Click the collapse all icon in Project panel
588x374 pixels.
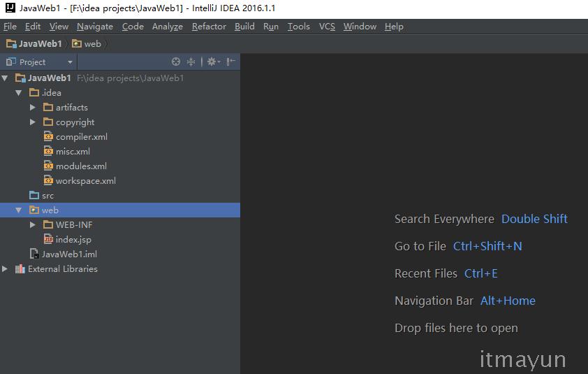click(x=191, y=62)
